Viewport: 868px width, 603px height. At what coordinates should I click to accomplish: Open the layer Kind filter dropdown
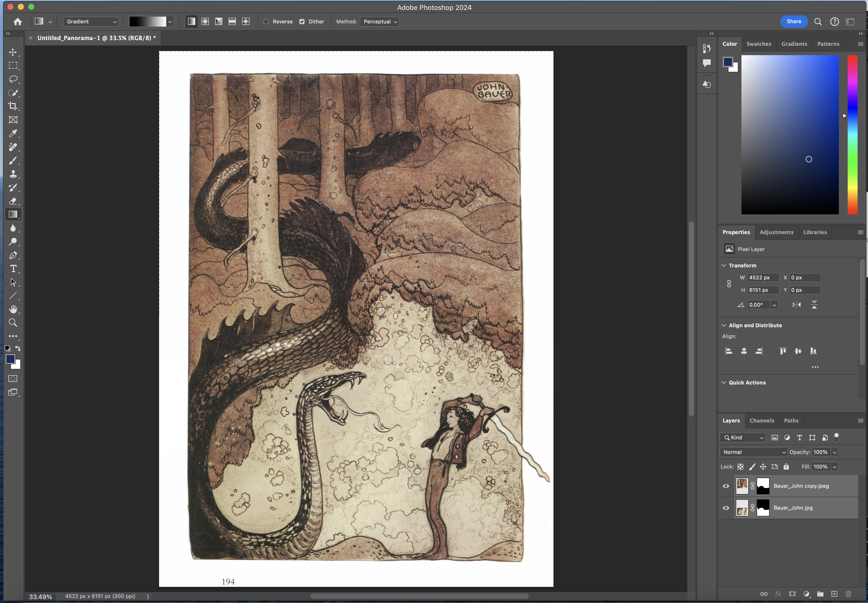click(743, 438)
